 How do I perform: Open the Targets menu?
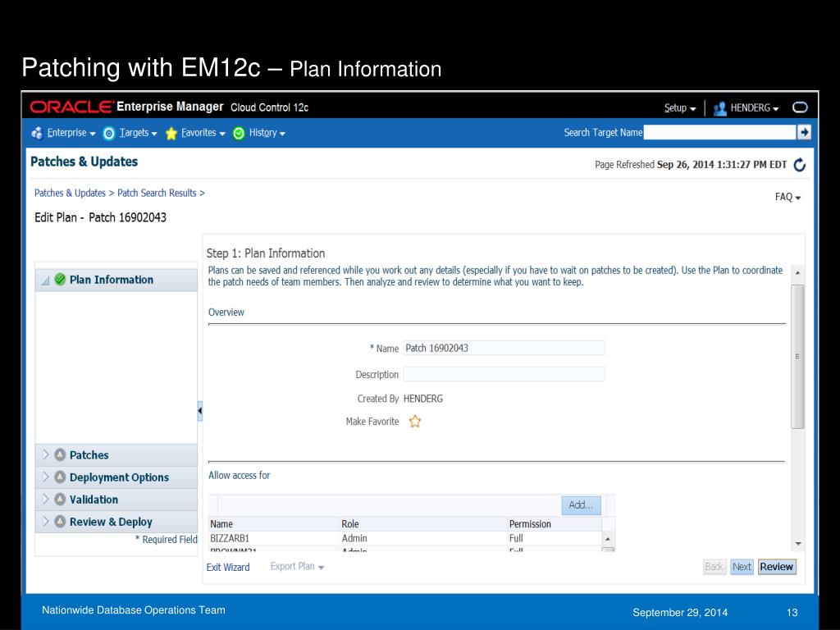[x=138, y=133]
